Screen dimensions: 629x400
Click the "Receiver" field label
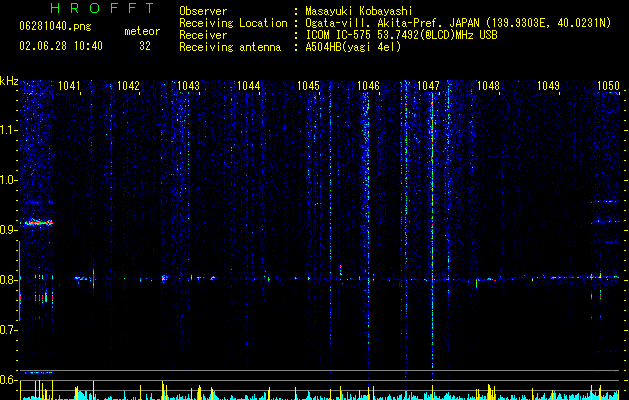click(203, 35)
